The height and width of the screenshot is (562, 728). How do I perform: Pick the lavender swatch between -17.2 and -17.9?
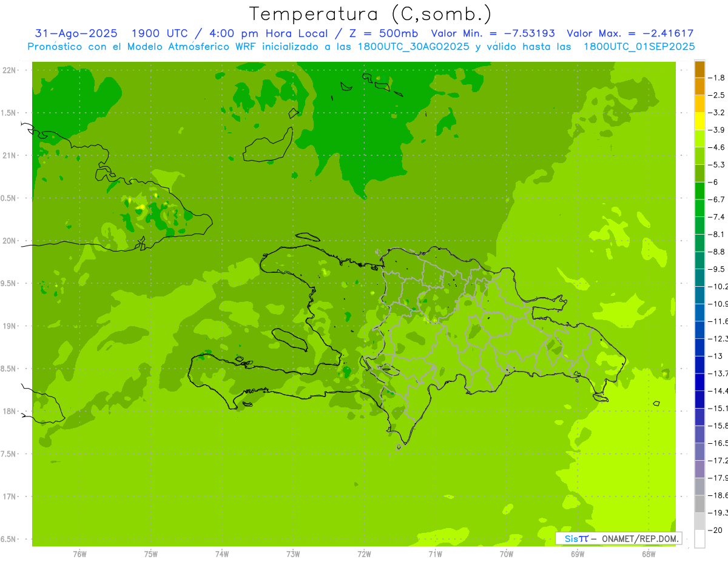click(x=699, y=469)
